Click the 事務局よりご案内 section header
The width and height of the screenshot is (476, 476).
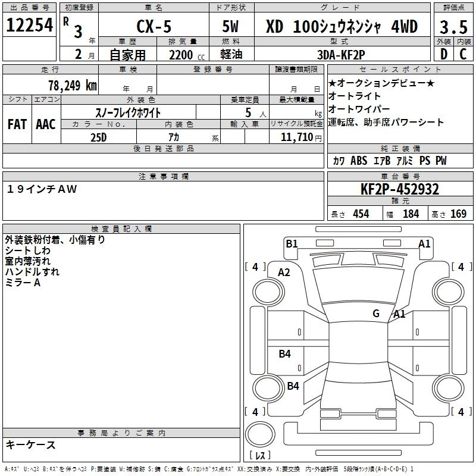(121, 433)
